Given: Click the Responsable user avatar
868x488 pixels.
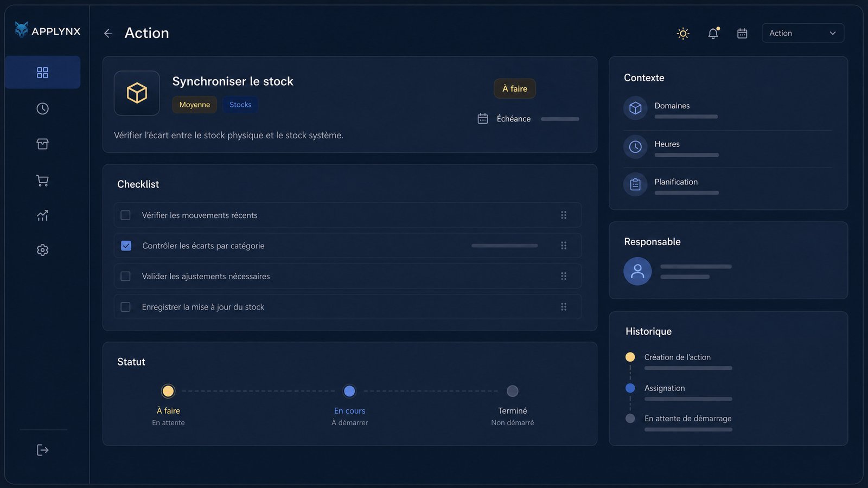Looking at the screenshot, I should click(637, 271).
